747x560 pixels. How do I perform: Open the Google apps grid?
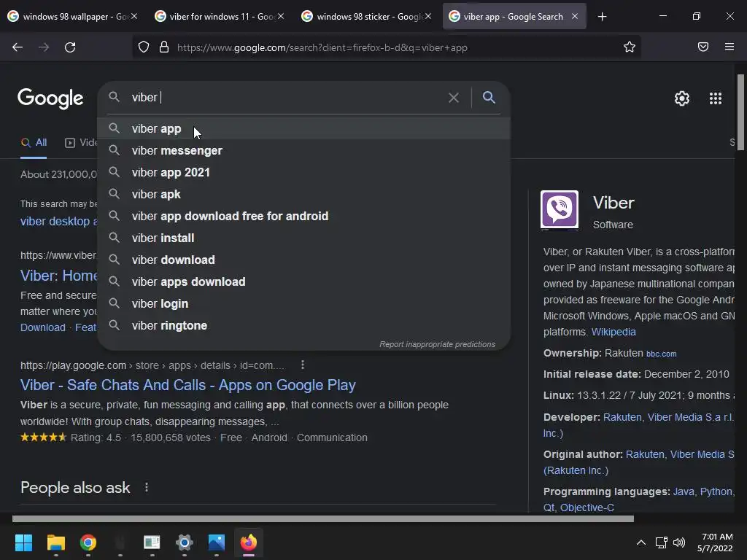click(716, 98)
